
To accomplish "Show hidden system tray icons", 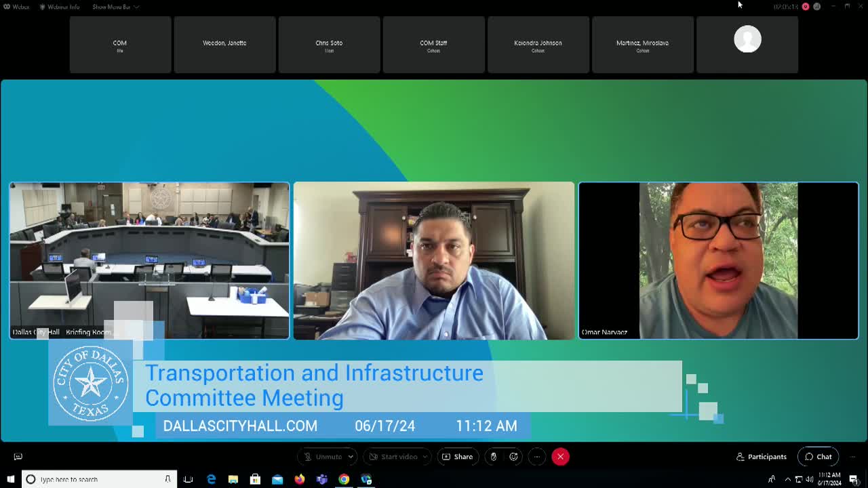I will point(787,479).
